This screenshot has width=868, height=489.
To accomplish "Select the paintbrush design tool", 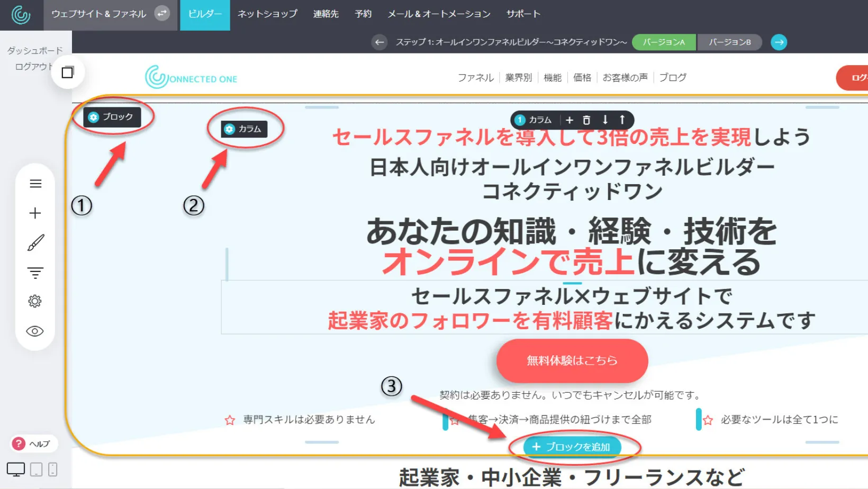I will point(35,243).
